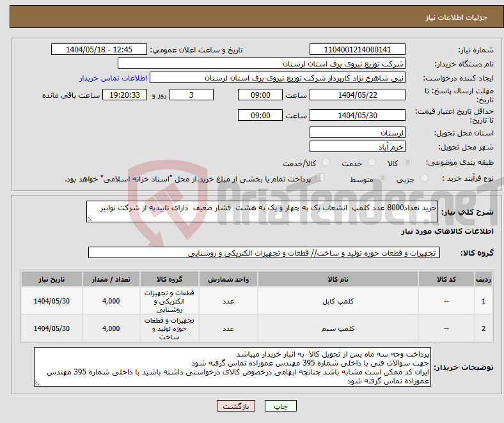Click the کلمپ سیم item name cell
This screenshot has width=504, height=423.
tap(338, 328)
